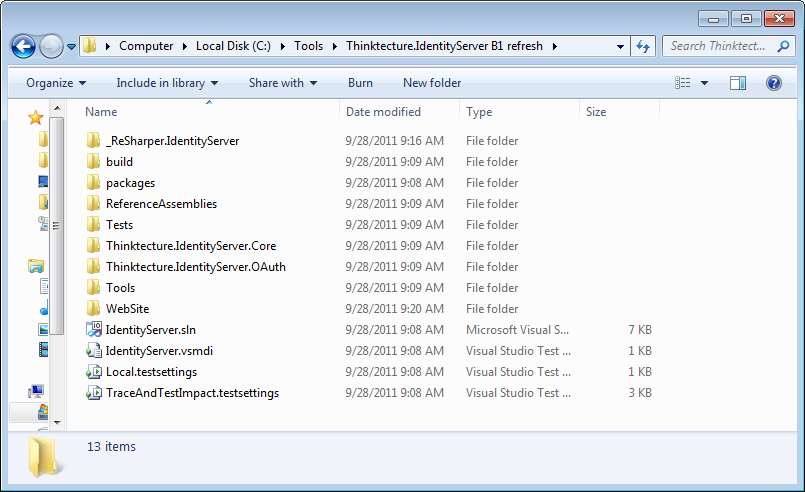Select Thinktecture.IdentityServer.OAuth folder icon
This screenshot has height=492, width=805.
tap(93, 267)
